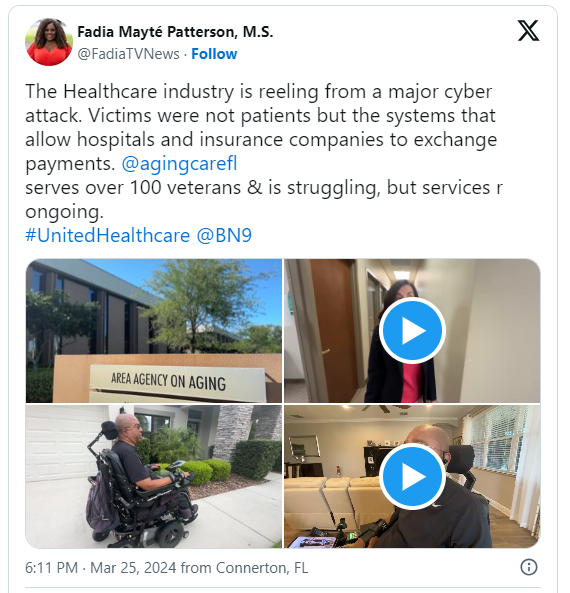
Task: Play the video of man in living room
Action: click(x=412, y=477)
